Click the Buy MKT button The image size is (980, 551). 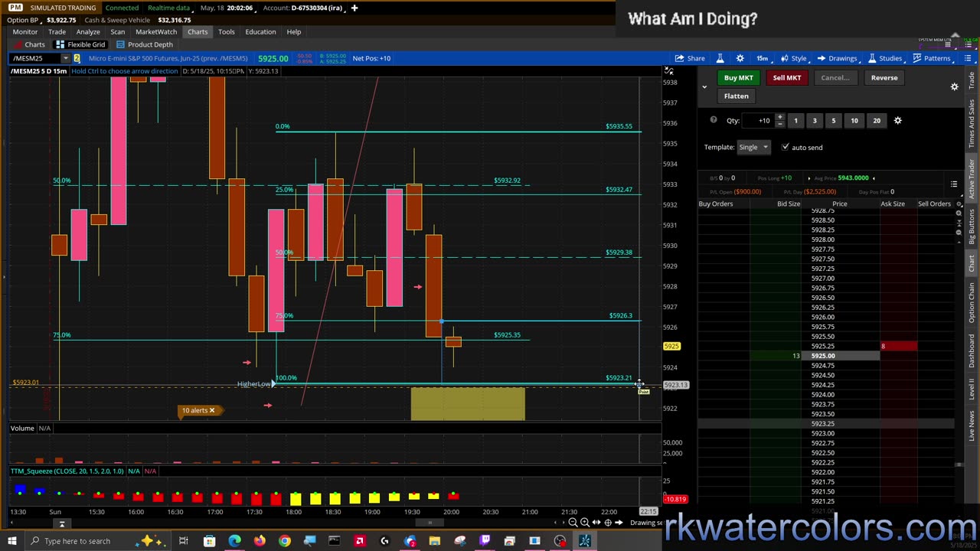739,77
